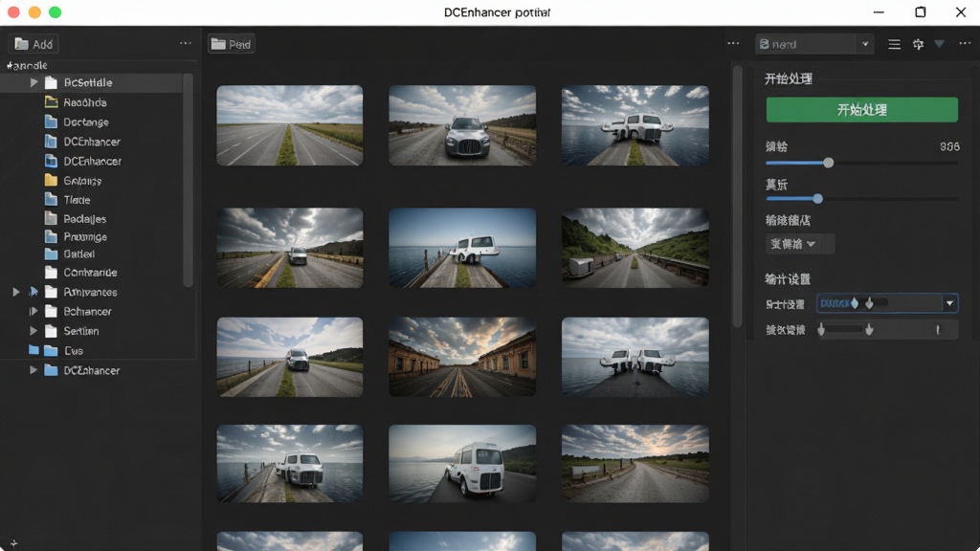Select the Prannige folder

[85, 237]
